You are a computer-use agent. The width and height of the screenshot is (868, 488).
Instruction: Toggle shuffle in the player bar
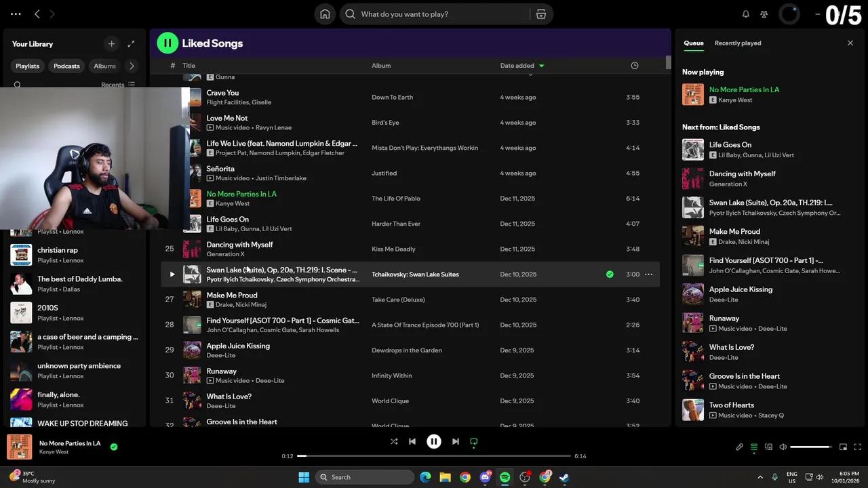click(394, 441)
